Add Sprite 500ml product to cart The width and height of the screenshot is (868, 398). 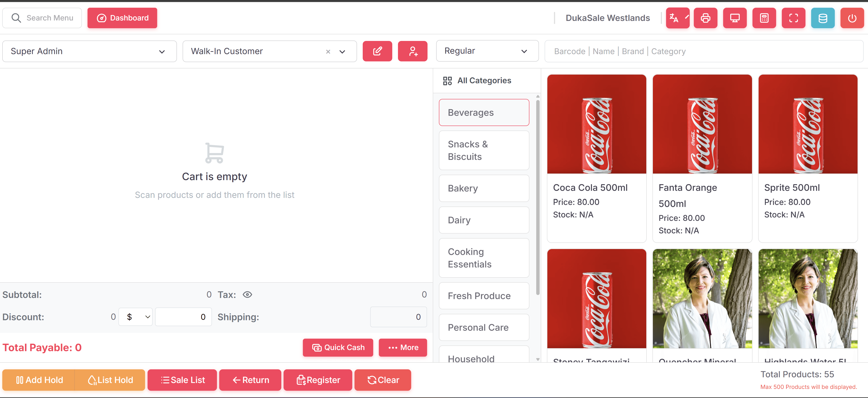(808, 158)
